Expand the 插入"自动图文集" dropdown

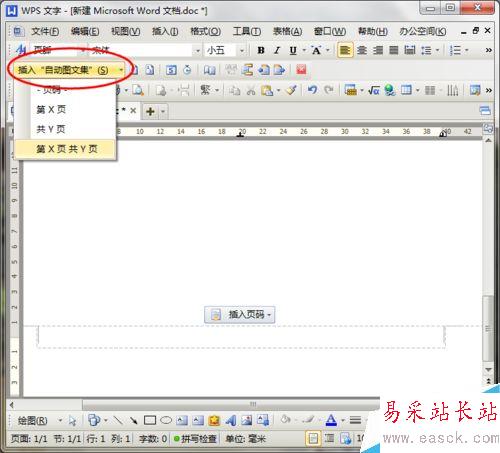click(x=121, y=70)
